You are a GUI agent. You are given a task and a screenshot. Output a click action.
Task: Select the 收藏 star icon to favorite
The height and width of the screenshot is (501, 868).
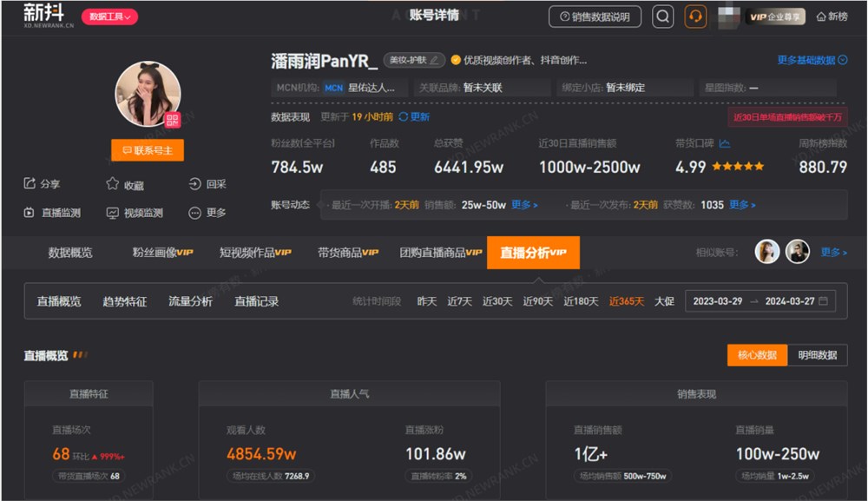(111, 183)
